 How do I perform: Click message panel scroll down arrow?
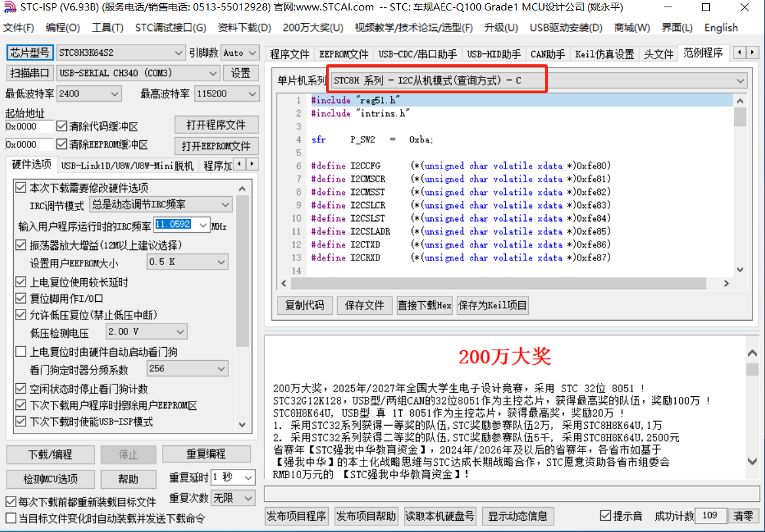point(753,461)
